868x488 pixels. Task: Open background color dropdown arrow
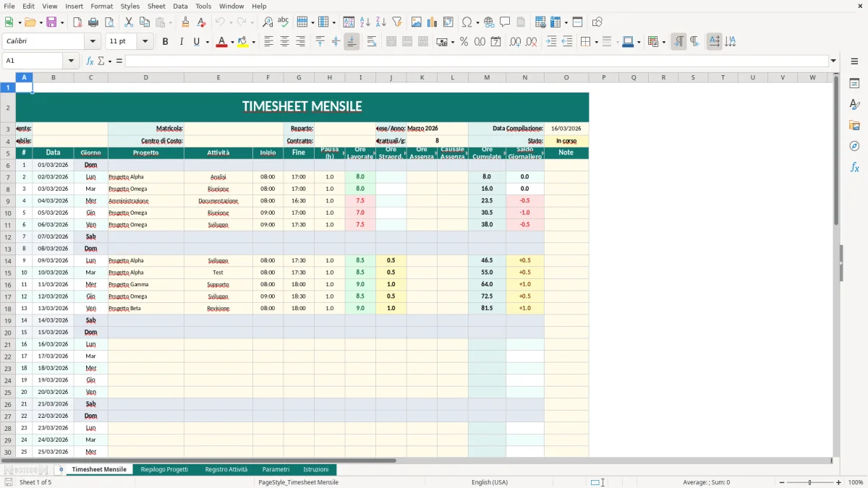(253, 42)
